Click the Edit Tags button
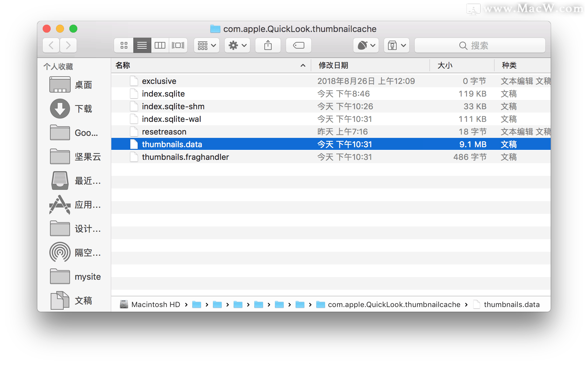The width and height of the screenshot is (588, 365). [299, 45]
